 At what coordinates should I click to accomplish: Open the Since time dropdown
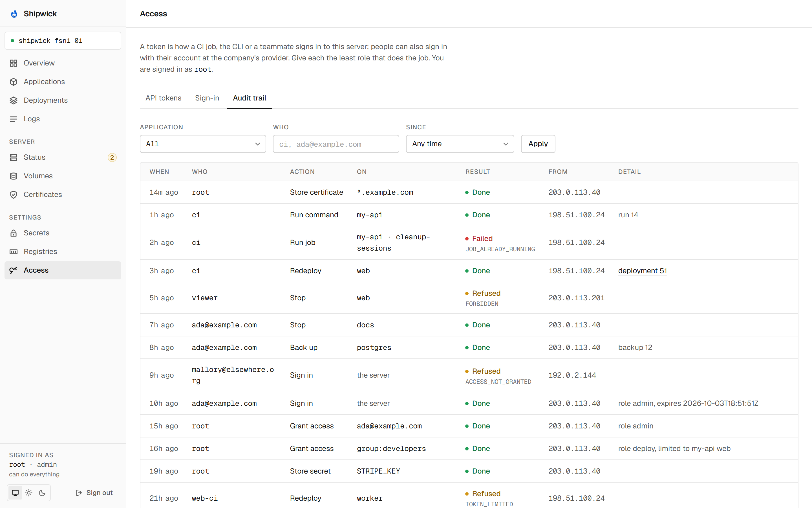[x=460, y=144]
